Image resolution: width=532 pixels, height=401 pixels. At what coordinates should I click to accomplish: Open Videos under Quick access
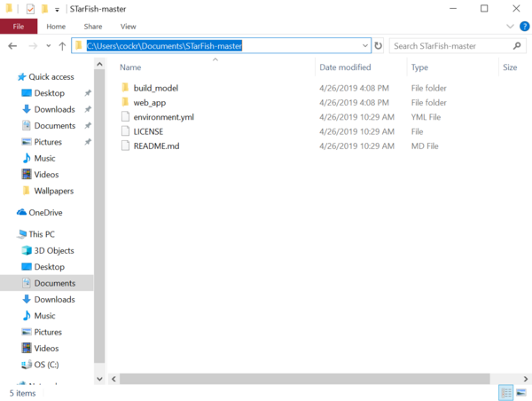pyautogui.click(x=46, y=175)
